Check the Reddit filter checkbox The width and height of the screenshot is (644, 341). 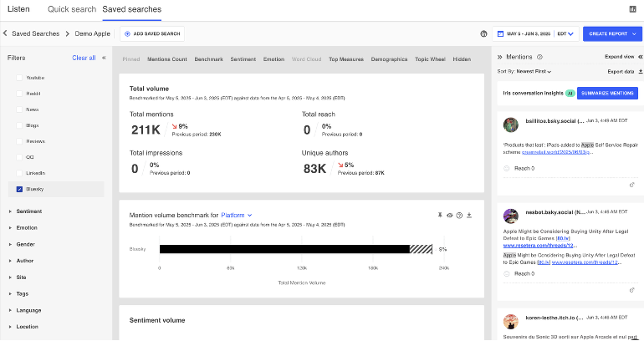tap(19, 94)
